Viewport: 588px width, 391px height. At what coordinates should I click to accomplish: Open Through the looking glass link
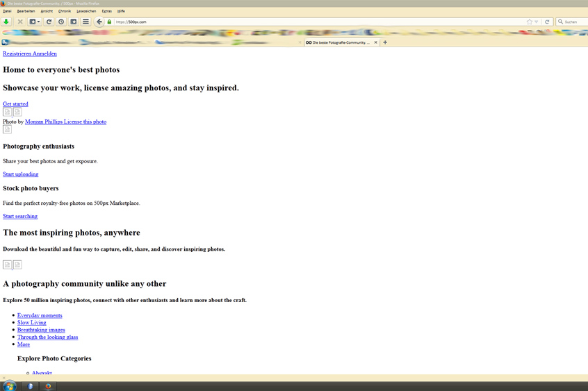pyautogui.click(x=48, y=337)
